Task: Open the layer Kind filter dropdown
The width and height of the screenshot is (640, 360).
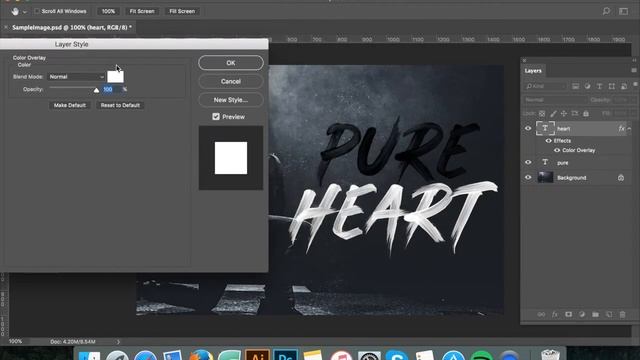Action: (545, 86)
